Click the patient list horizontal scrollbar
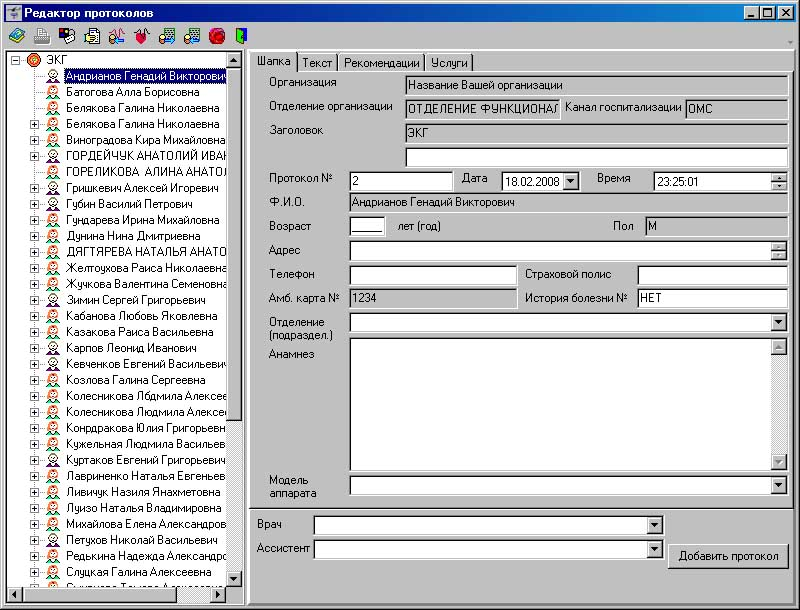 (x=120, y=594)
